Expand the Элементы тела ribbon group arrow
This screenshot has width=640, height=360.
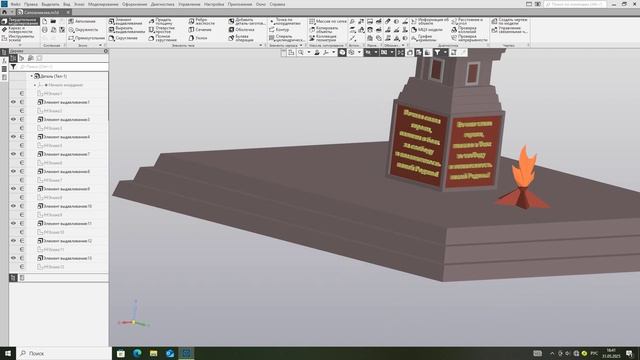point(260,45)
